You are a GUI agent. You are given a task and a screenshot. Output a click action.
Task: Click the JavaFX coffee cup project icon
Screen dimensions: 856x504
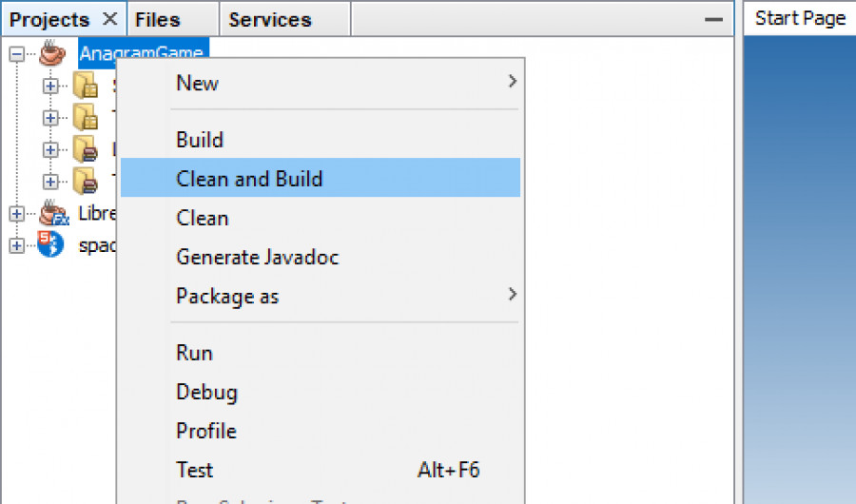pos(54,213)
